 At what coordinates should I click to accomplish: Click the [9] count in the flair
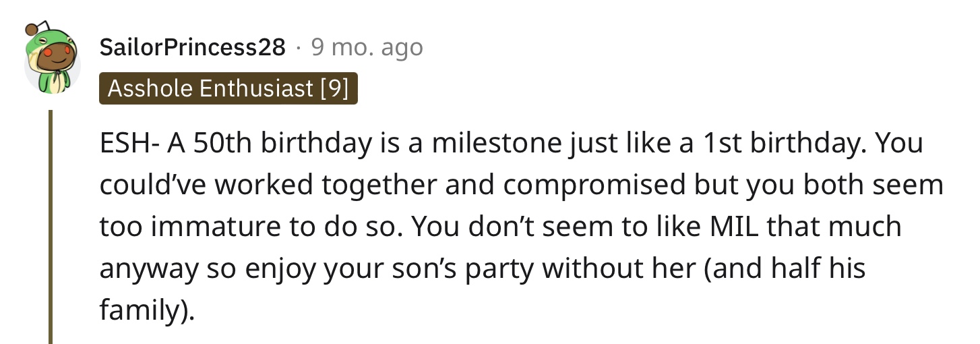[x=334, y=88]
